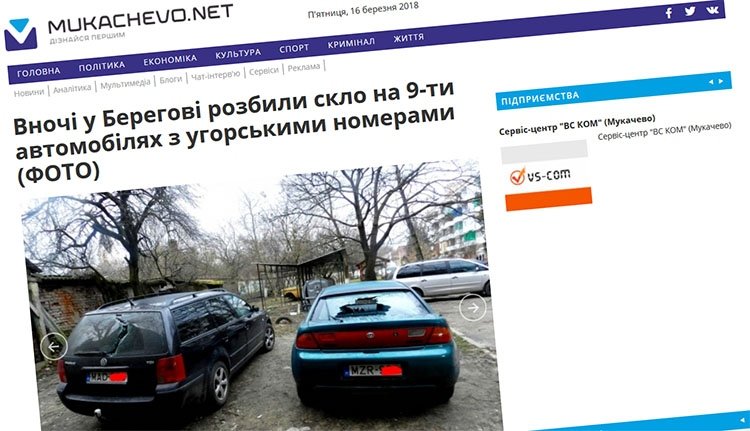Open Сервіс-центр "ВС КОМ" bold link
This screenshot has height=431, width=750.
coord(577,124)
